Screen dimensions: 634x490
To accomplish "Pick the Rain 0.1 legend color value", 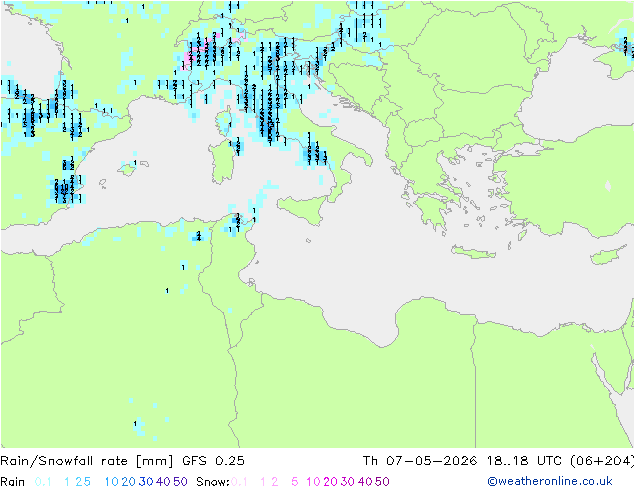I will point(43,482).
